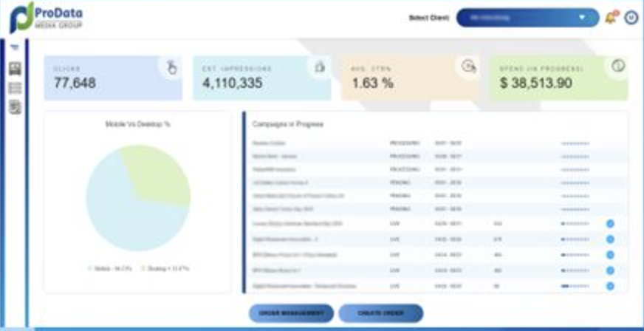Toggle the sidebar hamburger menu

coord(15,48)
